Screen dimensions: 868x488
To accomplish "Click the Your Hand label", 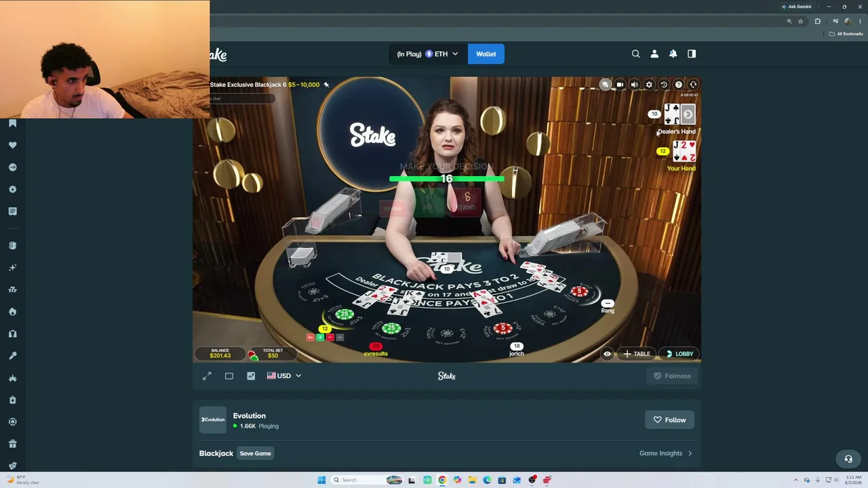I will 682,168.
